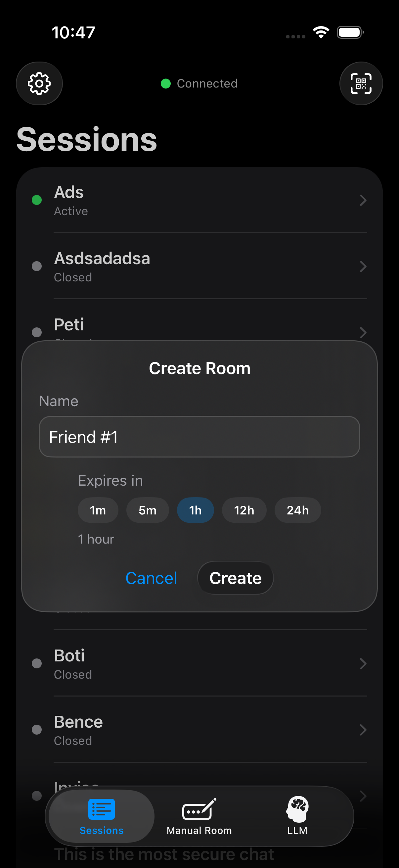Screen dimensions: 399x868
Task: Open the settings gear icon
Action: [39, 83]
